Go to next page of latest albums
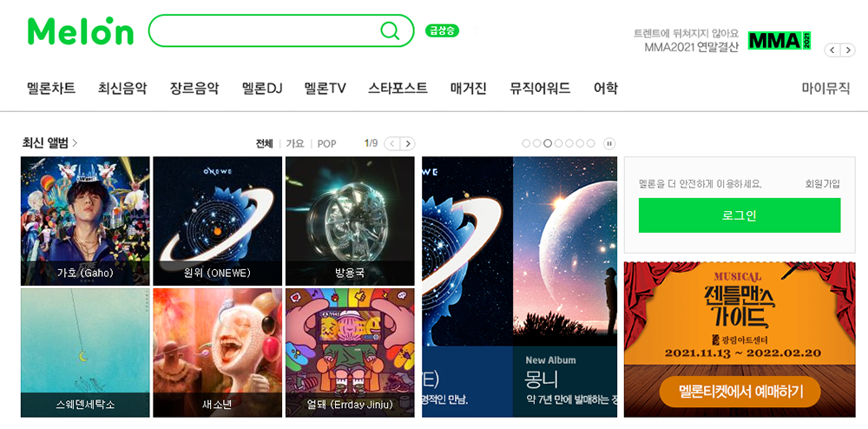 tap(407, 144)
